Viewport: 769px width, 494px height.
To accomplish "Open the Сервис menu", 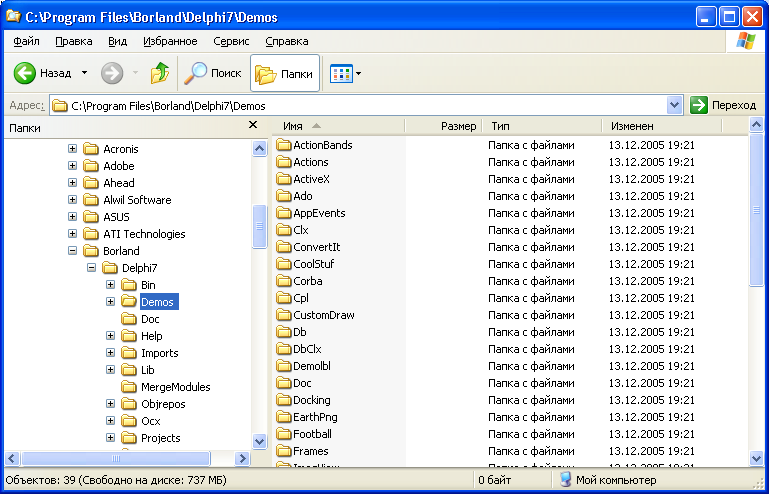I will pos(231,41).
